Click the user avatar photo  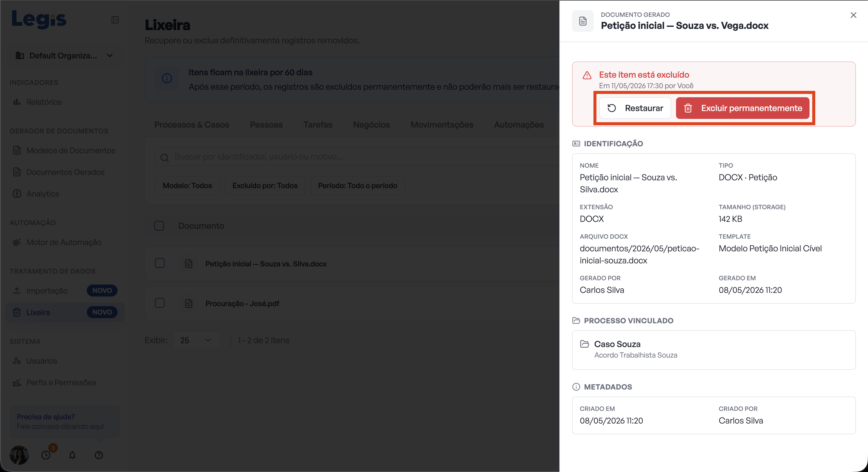pyautogui.click(x=19, y=455)
